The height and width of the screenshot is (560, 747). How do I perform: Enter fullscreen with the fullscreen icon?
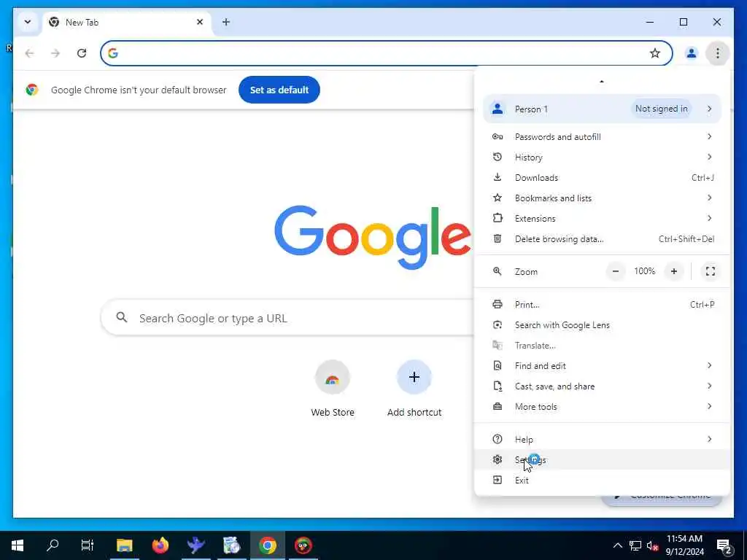711,271
